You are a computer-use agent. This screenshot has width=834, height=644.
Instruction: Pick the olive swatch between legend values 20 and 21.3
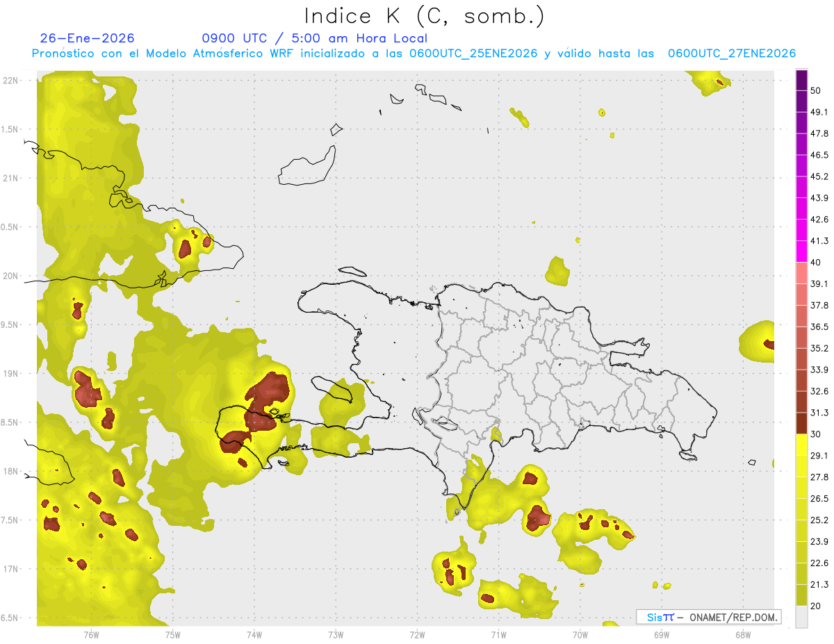tap(801, 595)
